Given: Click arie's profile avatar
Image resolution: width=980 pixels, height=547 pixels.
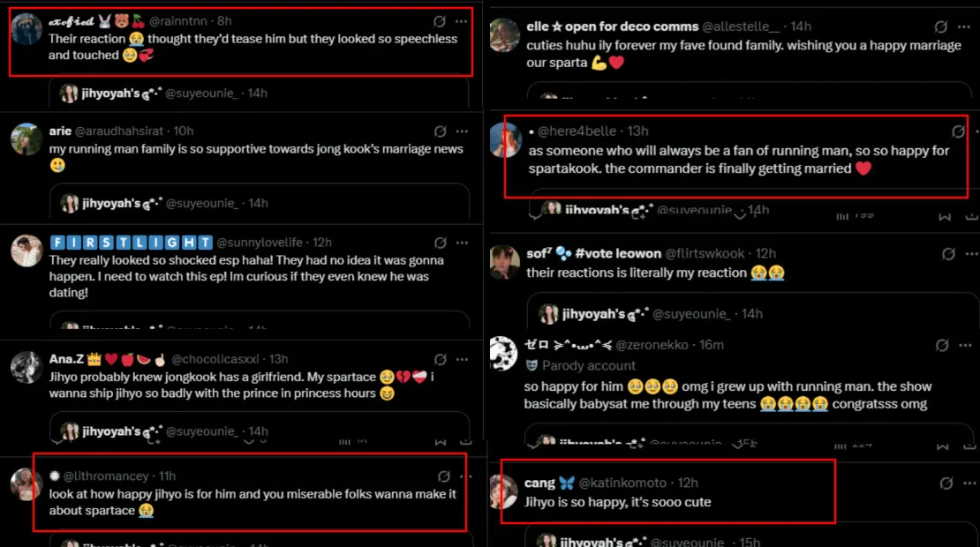Looking at the screenshot, I should coord(26,139).
